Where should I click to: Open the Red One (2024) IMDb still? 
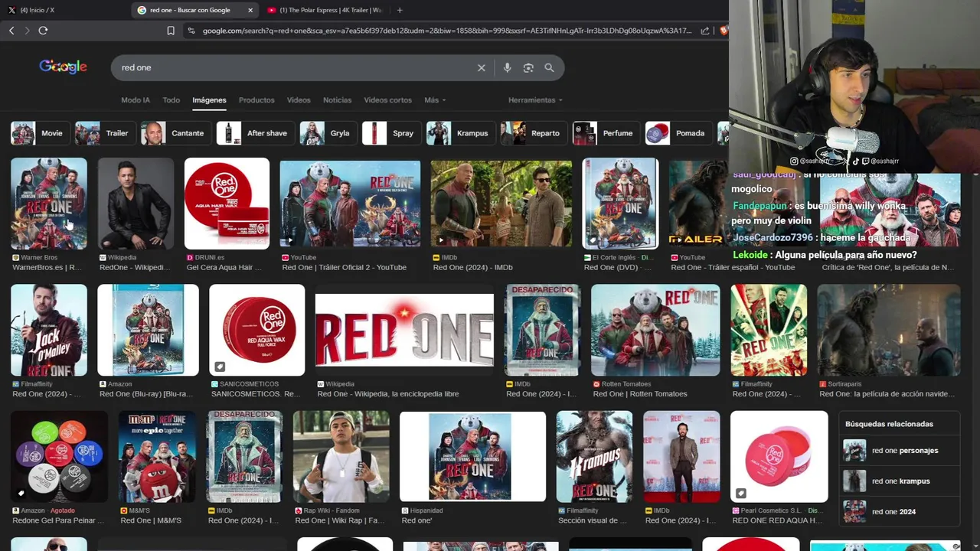501,204
